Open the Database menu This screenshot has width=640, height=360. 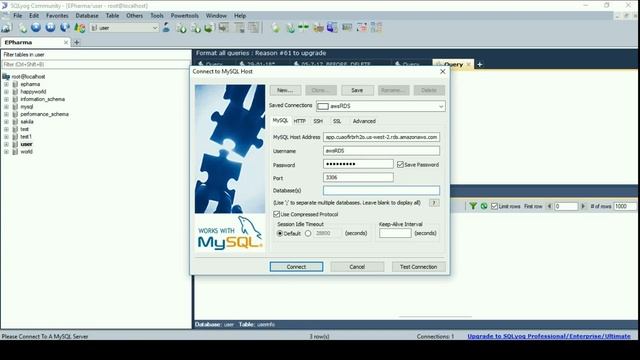[87, 16]
